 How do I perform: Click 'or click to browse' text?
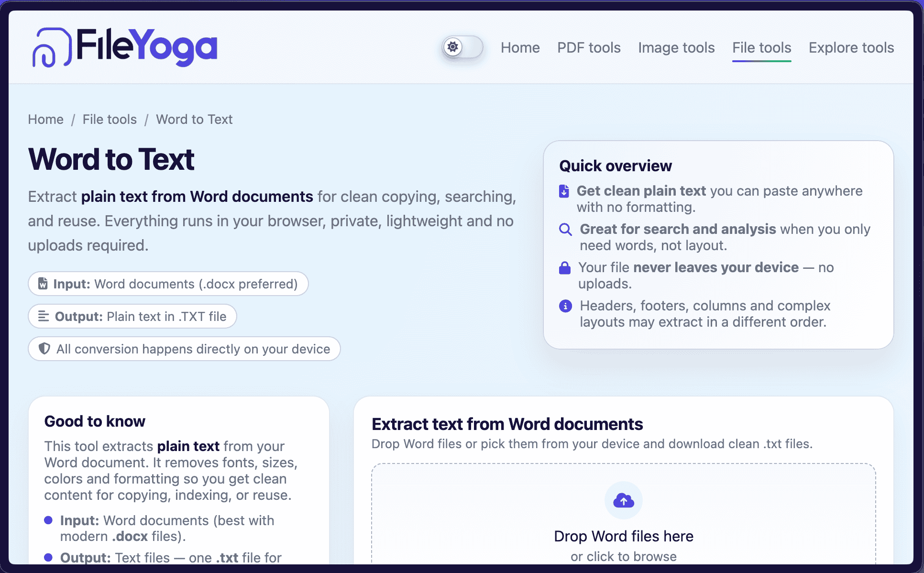coord(624,556)
